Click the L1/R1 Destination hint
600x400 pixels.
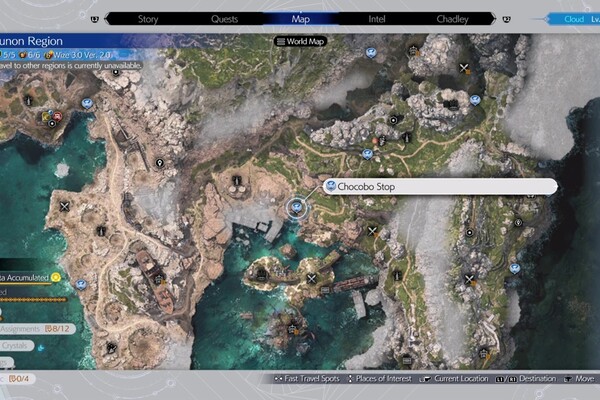click(x=526, y=379)
